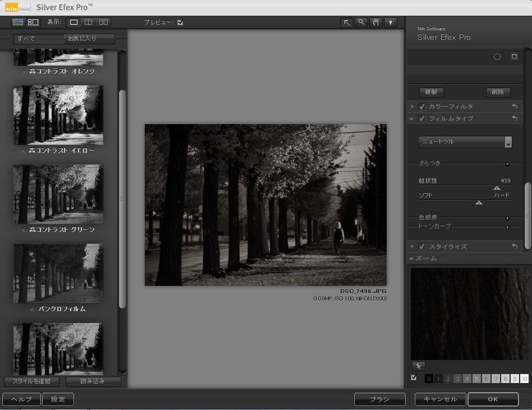532x410 pixels.
Task: Click the ソフト/ハード slider handle
Action: (479, 203)
